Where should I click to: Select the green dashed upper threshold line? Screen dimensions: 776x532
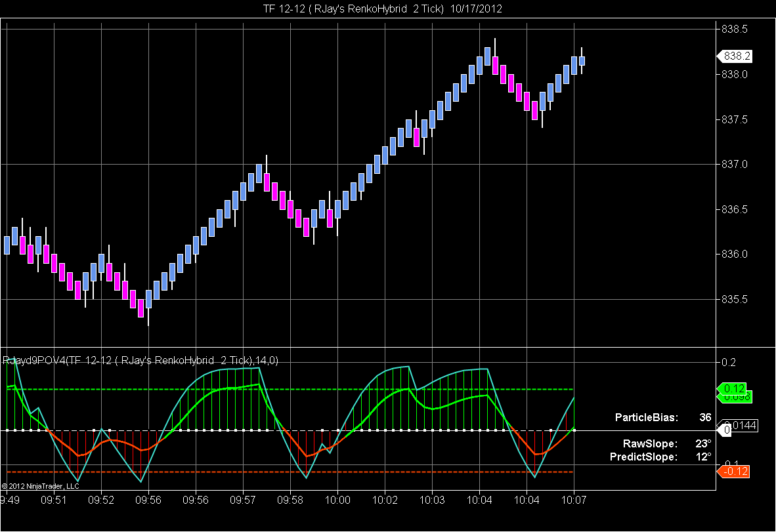(x=290, y=390)
